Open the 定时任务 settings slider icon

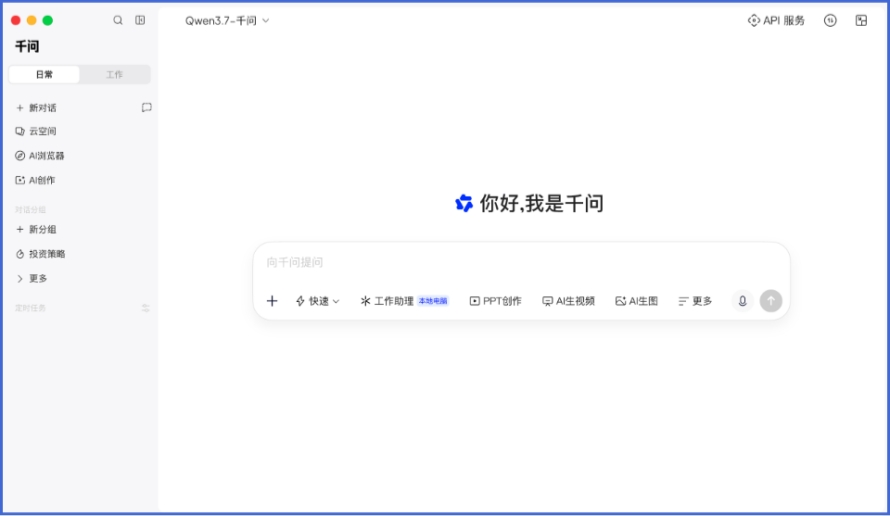(x=146, y=308)
